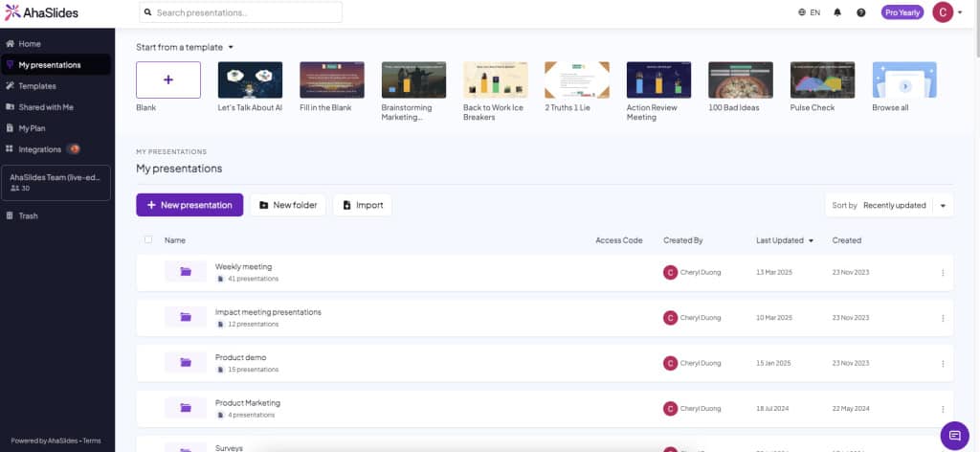Open the Product Marketing folder name
This screenshot has height=452, width=980.
(248, 402)
